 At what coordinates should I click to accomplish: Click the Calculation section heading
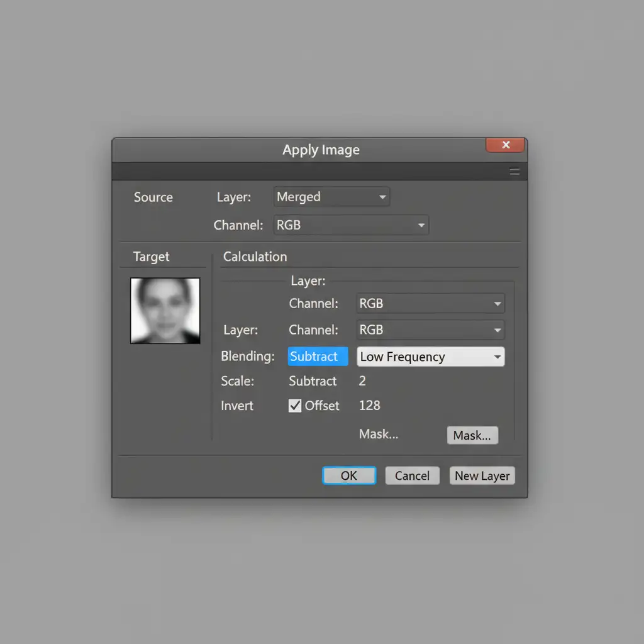tap(255, 257)
